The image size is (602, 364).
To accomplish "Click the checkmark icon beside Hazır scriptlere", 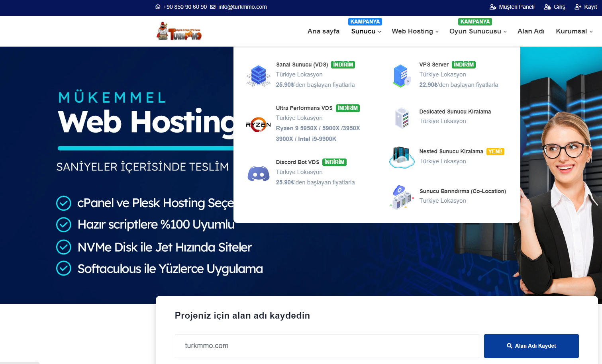I will tap(64, 225).
